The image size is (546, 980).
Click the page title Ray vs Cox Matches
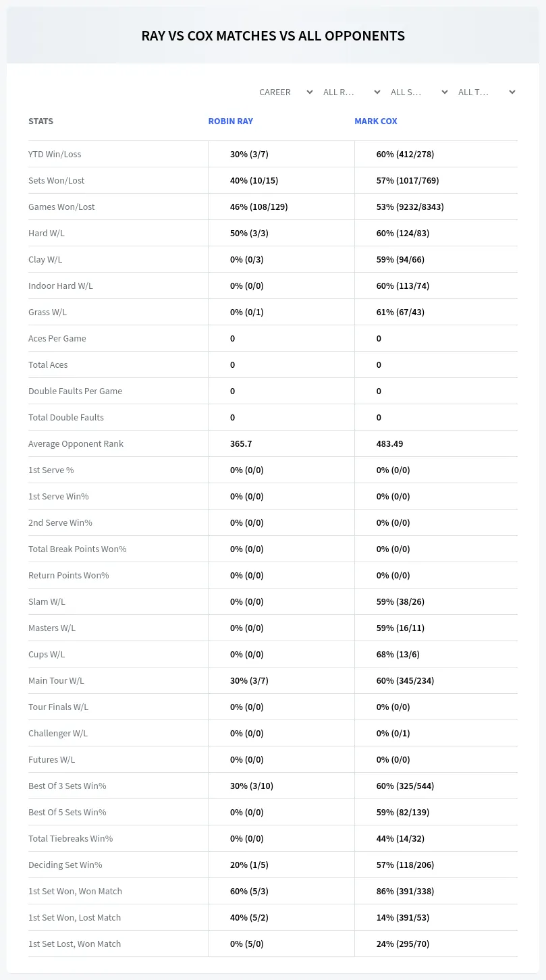(273, 36)
